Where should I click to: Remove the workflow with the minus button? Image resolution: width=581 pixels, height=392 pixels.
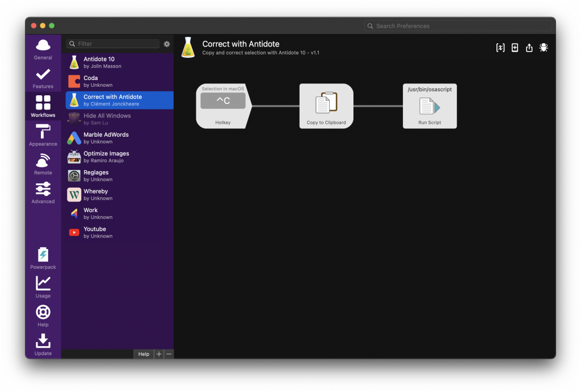pyautogui.click(x=169, y=354)
